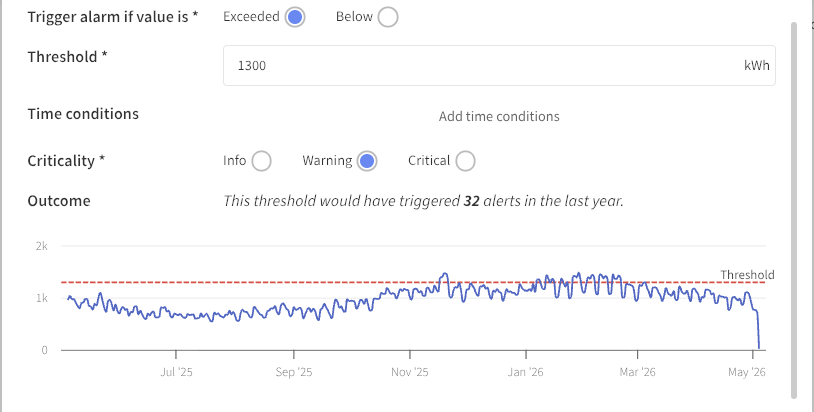Viewport: 814px width, 412px height.
Task: Set criticality to Info
Action: tap(261, 161)
